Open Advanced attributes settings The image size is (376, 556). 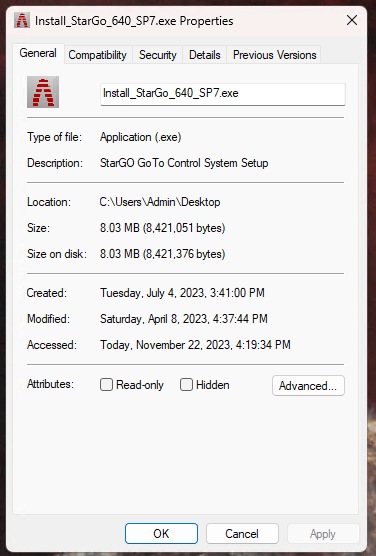click(x=308, y=385)
